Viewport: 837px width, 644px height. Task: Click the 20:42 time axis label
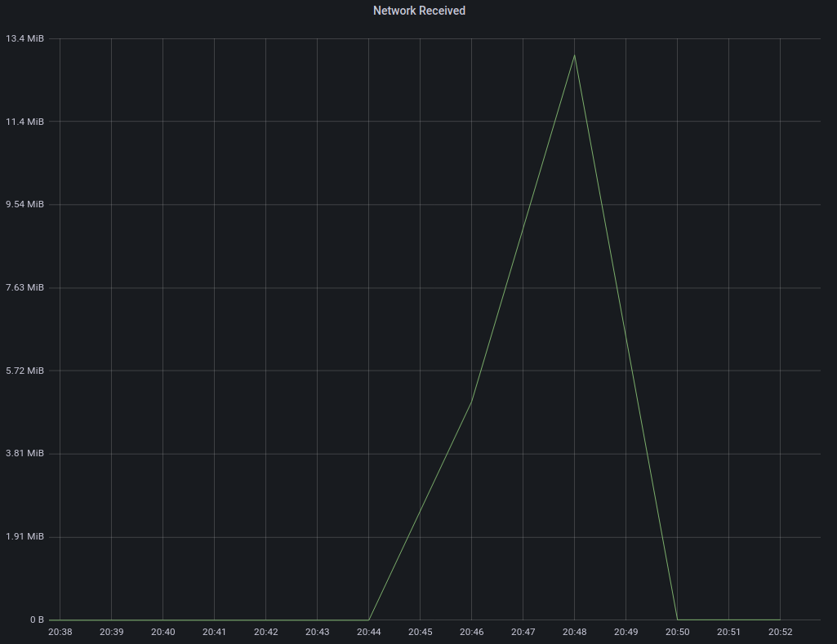pyautogui.click(x=266, y=633)
